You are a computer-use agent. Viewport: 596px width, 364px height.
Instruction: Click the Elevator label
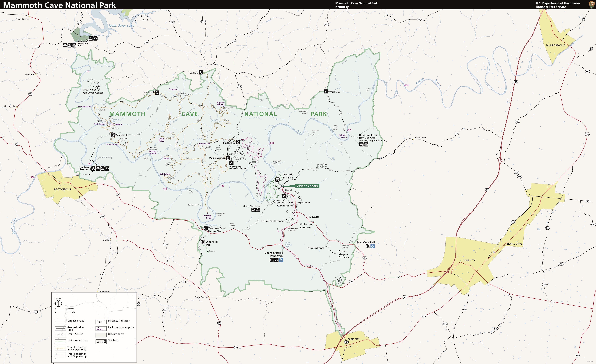(314, 217)
